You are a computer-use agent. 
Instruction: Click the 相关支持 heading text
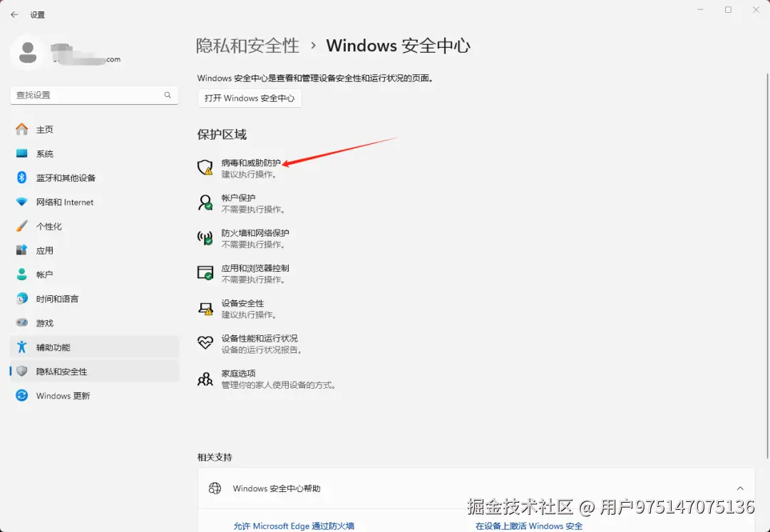click(215, 457)
